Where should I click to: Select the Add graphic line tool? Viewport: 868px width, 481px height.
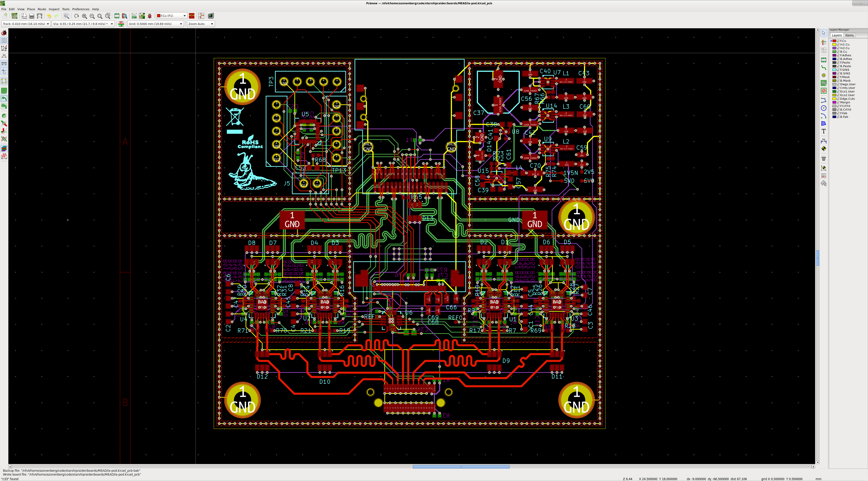tap(823, 100)
